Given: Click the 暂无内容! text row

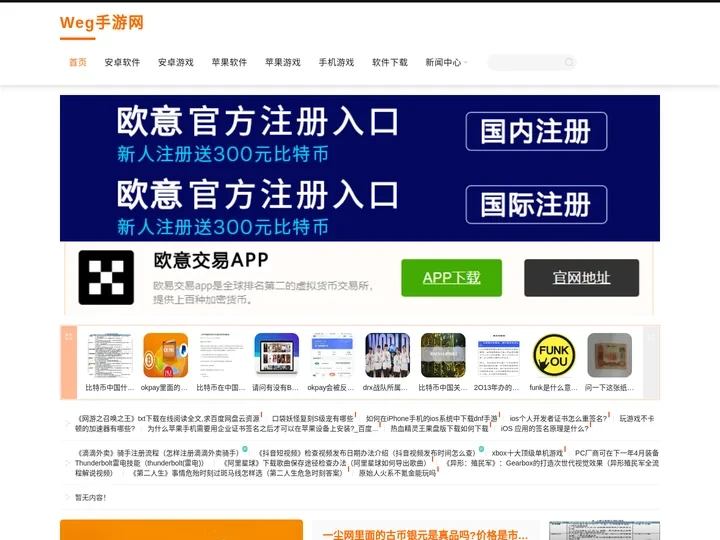Looking at the screenshot, I should 90,498.
